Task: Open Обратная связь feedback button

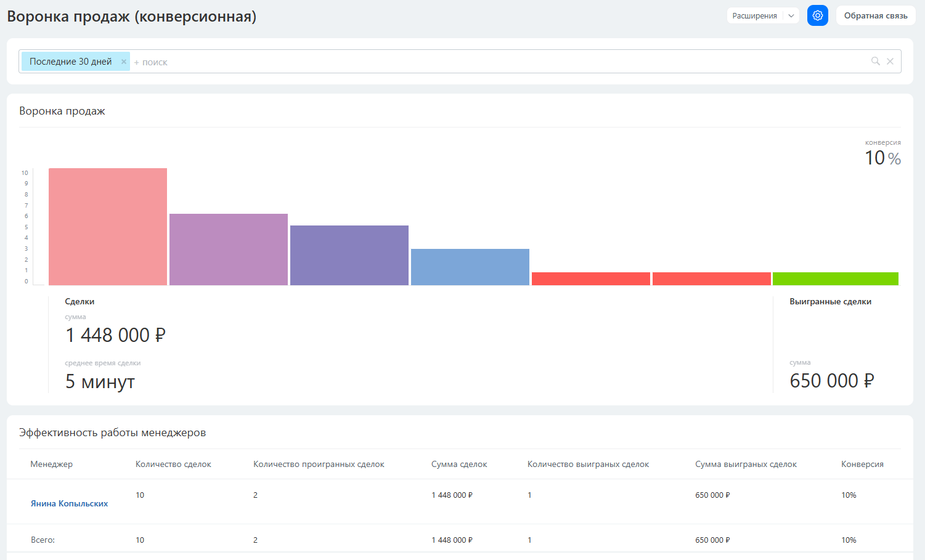Action: pyautogui.click(x=875, y=16)
